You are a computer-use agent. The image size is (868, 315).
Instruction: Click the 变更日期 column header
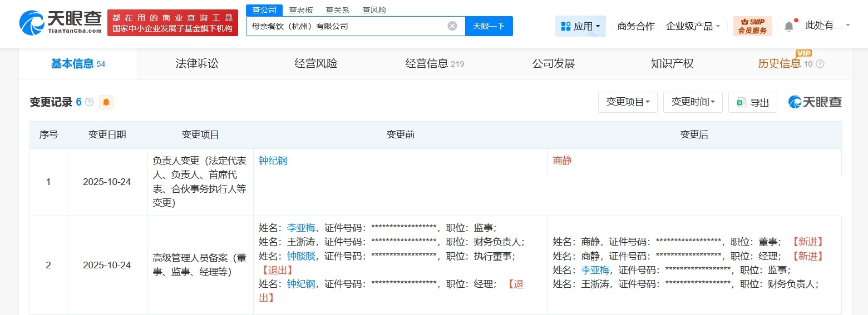click(x=107, y=135)
